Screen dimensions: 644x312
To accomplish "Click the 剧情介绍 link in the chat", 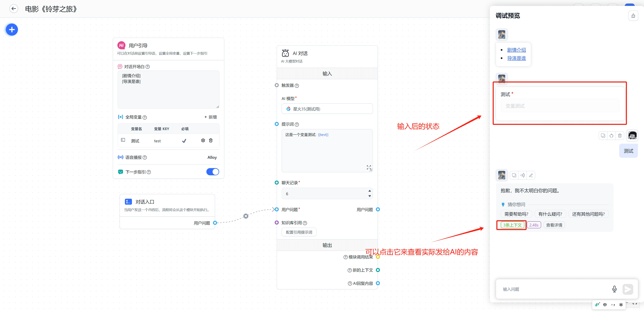I will pos(516,50).
